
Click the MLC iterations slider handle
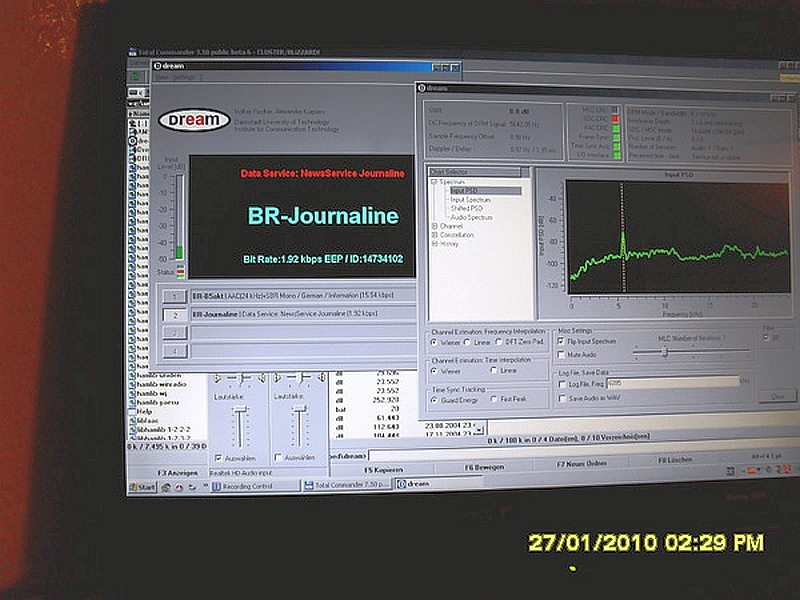click(665, 352)
